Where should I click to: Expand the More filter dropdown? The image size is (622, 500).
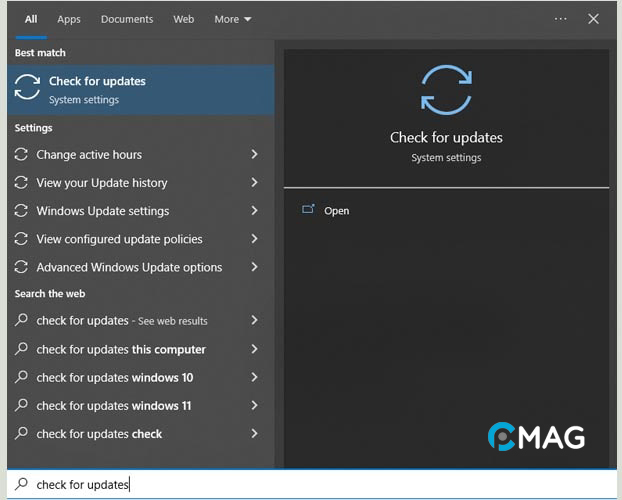tap(232, 19)
